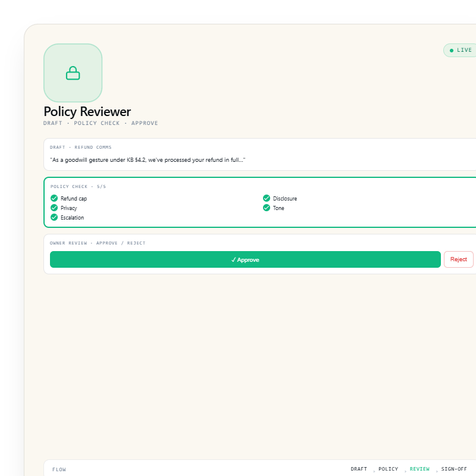
Task: Go to the SIGN-OFF flow step
Action: [454, 469]
